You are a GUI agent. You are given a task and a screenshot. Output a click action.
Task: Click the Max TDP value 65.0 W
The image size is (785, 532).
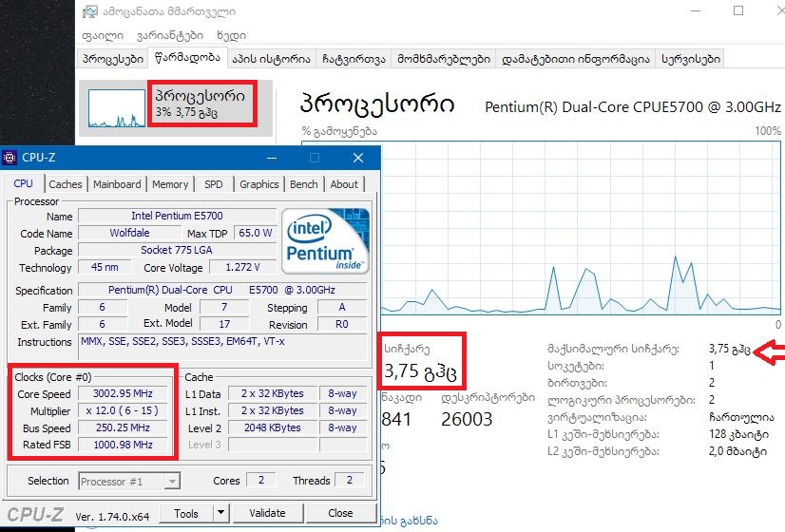[256, 233]
